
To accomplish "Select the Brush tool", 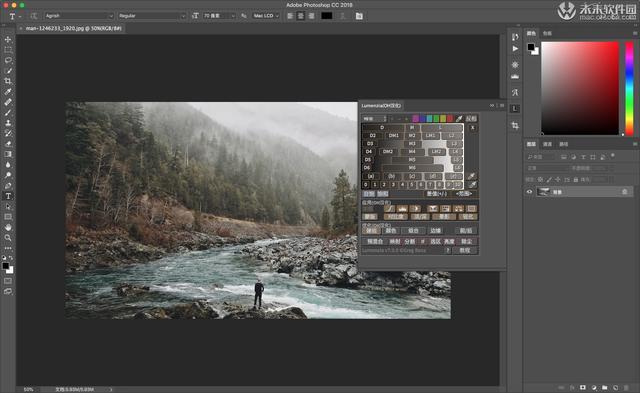I will pyautogui.click(x=8, y=113).
